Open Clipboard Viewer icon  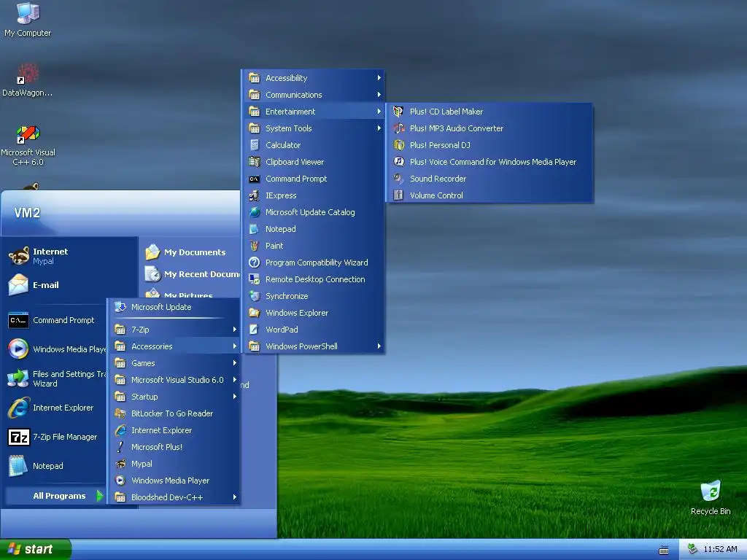click(x=255, y=162)
